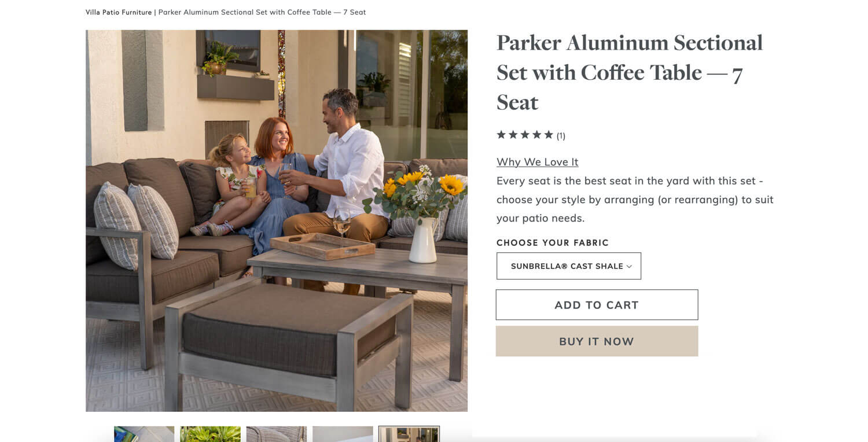Screen dimensions: 868x442
Task: Open the review count (1) link
Action: [561, 136]
